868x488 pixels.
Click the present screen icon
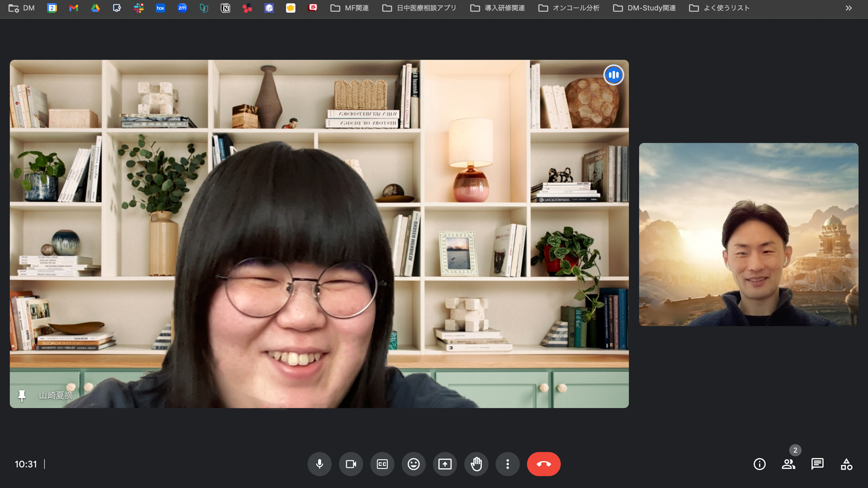445,464
